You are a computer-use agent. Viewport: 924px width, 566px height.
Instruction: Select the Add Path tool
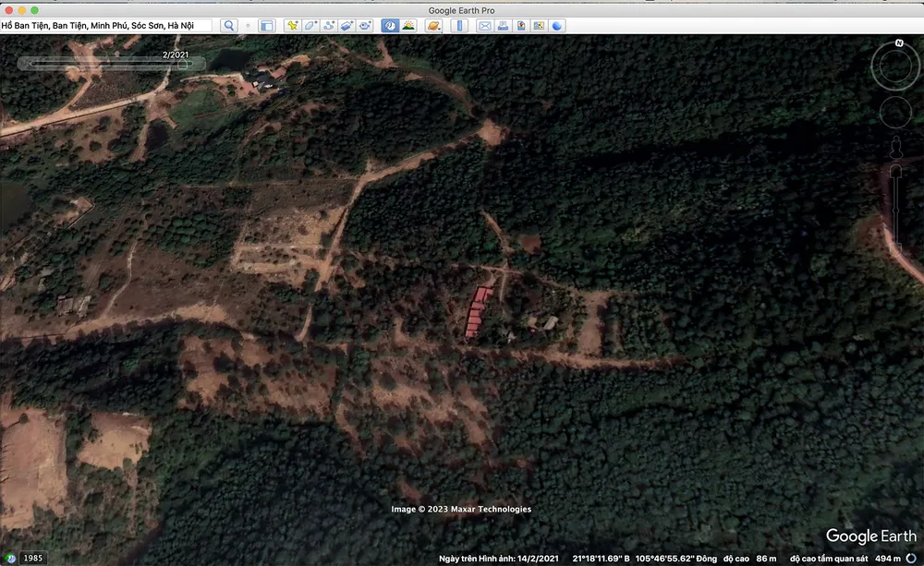click(328, 26)
